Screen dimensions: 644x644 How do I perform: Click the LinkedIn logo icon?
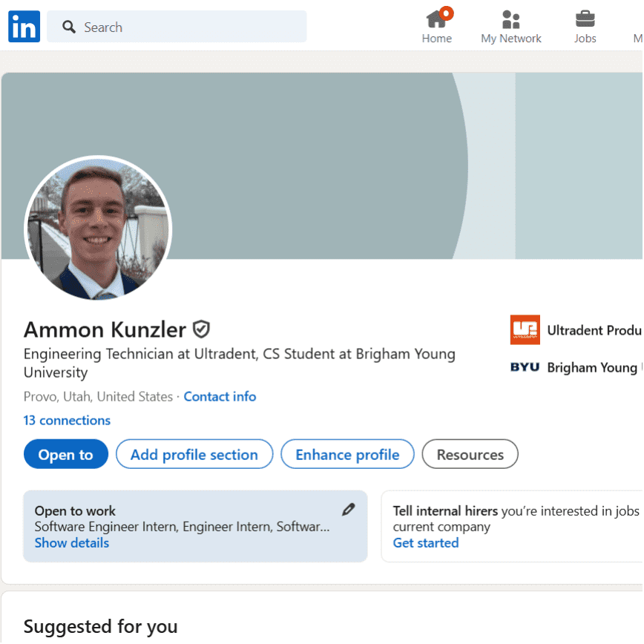click(24, 27)
